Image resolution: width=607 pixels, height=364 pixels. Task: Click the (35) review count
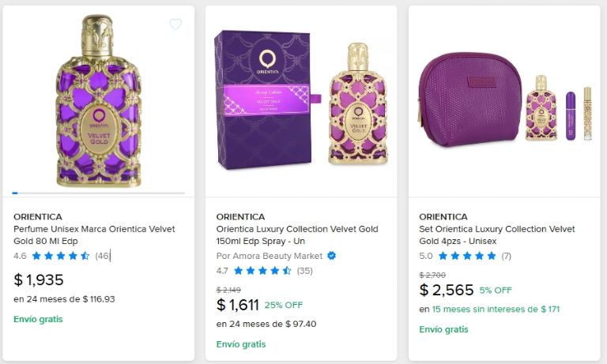click(x=305, y=271)
